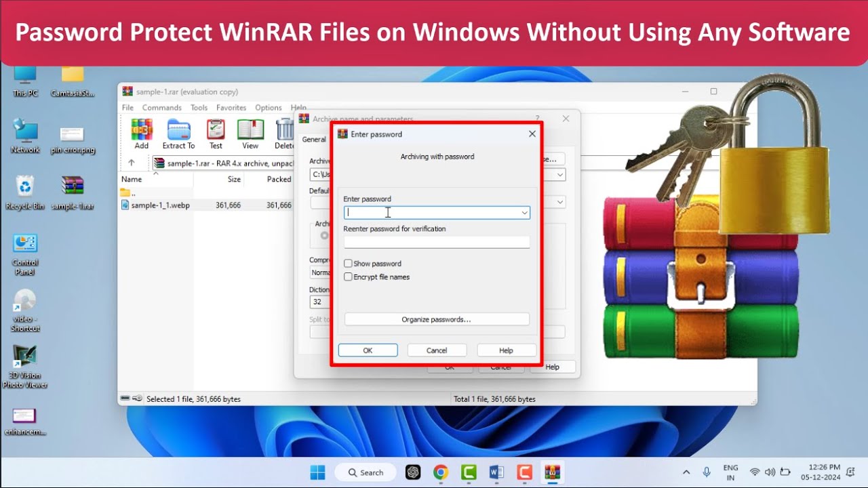The image size is (868, 488).
Task: Open the File menu in WinRAR
Action: pos(127,108)
